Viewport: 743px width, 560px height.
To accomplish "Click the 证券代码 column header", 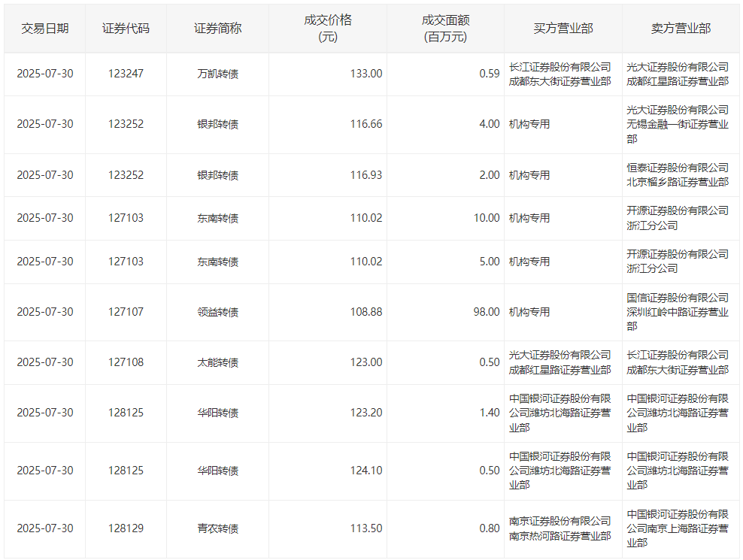I will (126, 29).
